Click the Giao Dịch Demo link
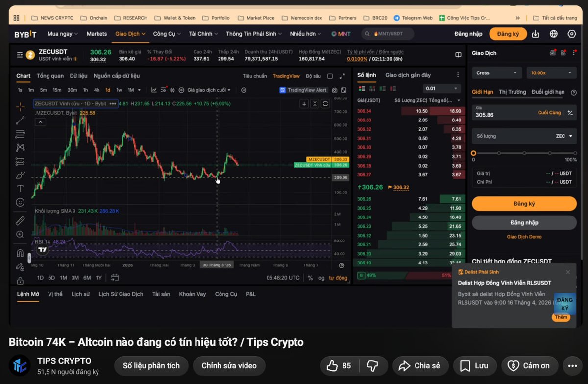The width and height of the screenshot is (588, 384). pyautogui.click(x=524, y=237)
